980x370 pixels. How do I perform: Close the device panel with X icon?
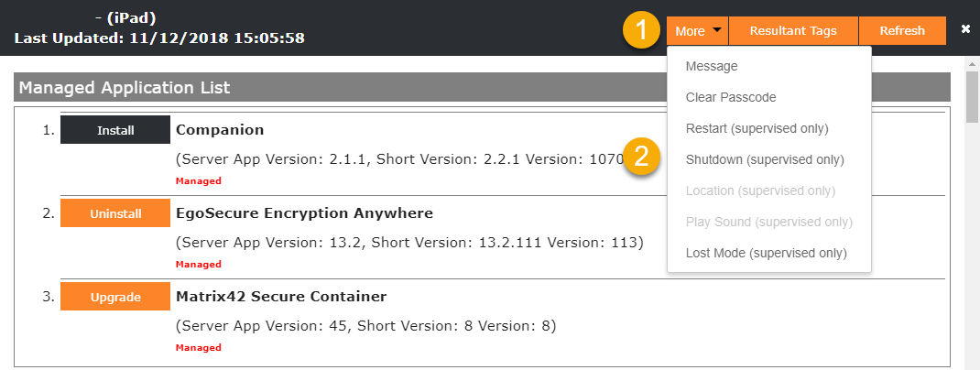pyautogui.click(x=965, y=28)
